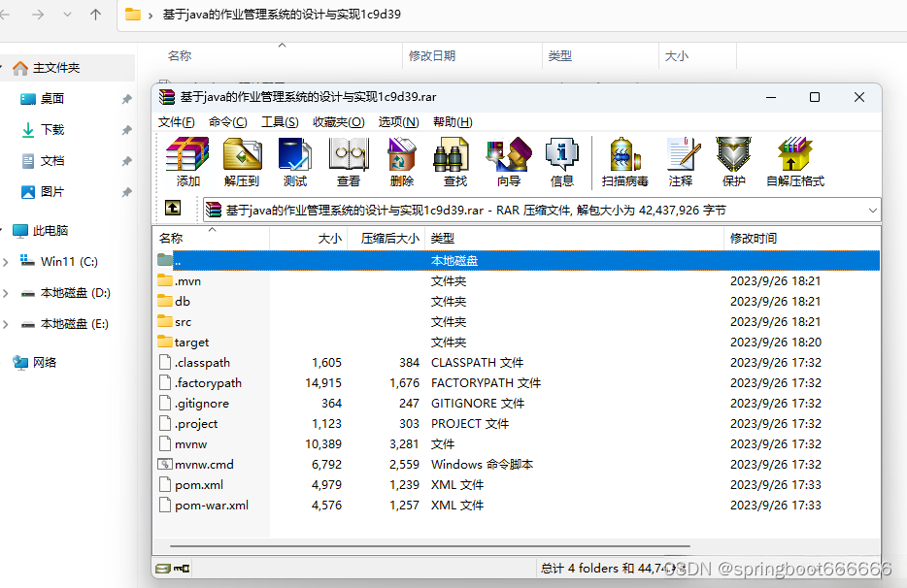The image size is (907, 588).
Task: Click the Explorer Up arrow button
Action: pyautogui.click(x=95, y=15)
